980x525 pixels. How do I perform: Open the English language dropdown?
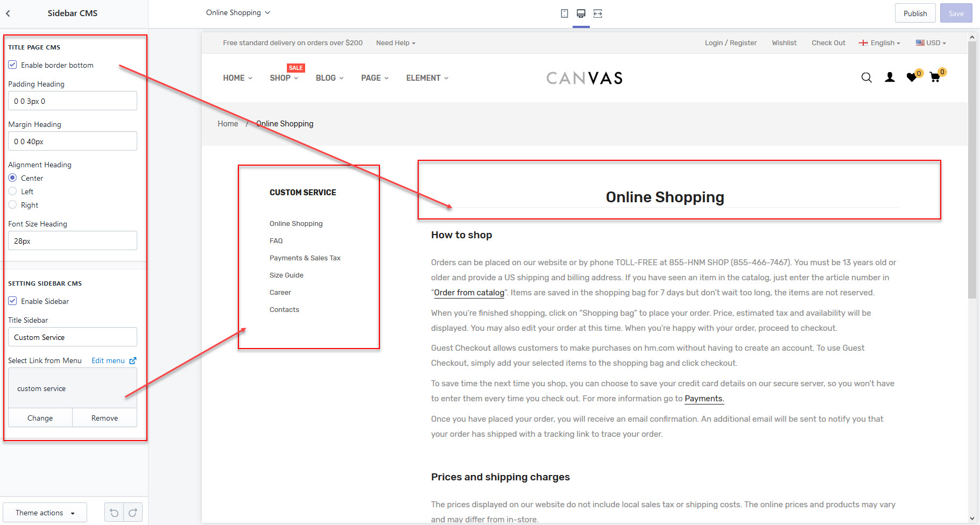click(879, 43)
